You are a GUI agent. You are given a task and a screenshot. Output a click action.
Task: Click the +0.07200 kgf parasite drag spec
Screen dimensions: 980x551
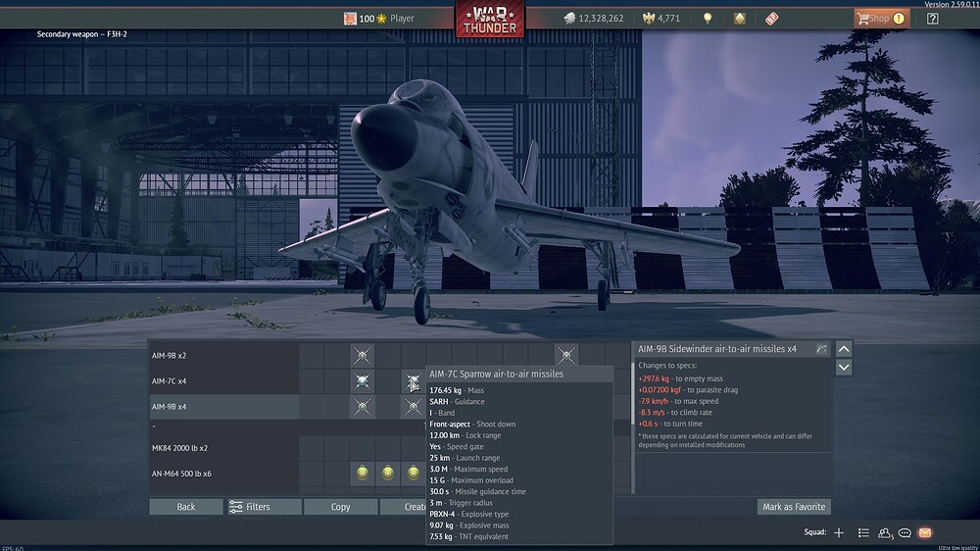point(688,389)
